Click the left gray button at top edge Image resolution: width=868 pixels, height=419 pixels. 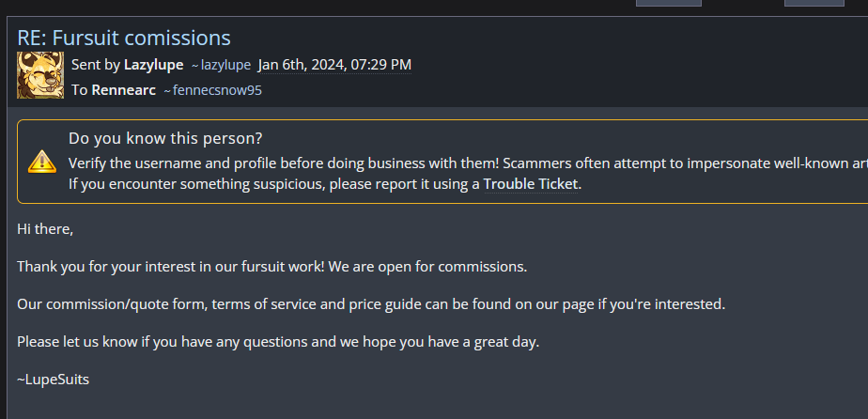click(x=668, y=3)
